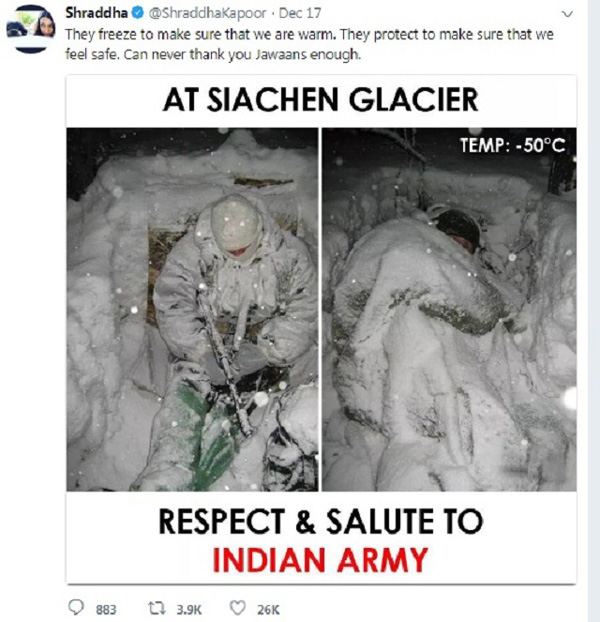Click the reply speech bubble icon

click(x=76, y=607)
